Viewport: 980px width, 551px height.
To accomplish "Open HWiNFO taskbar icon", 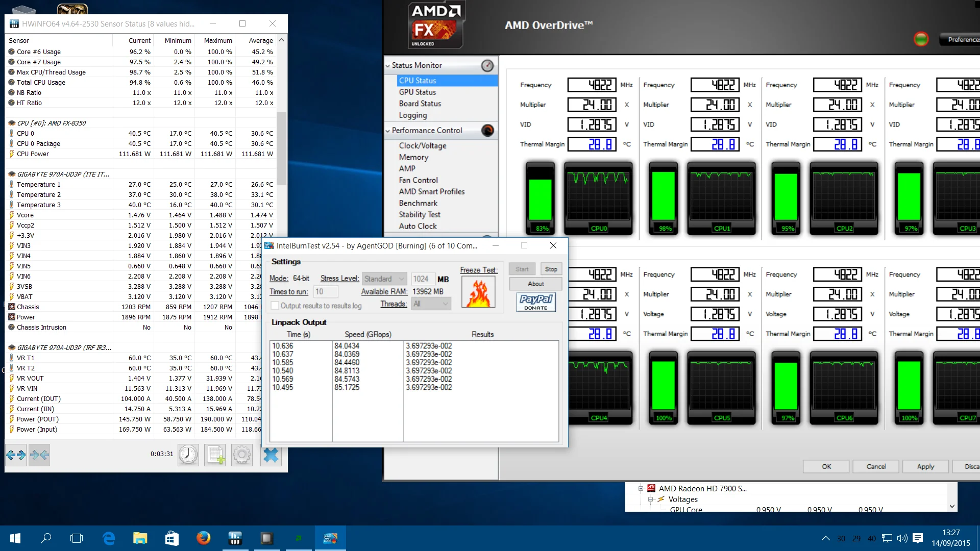I will (235, 538).
